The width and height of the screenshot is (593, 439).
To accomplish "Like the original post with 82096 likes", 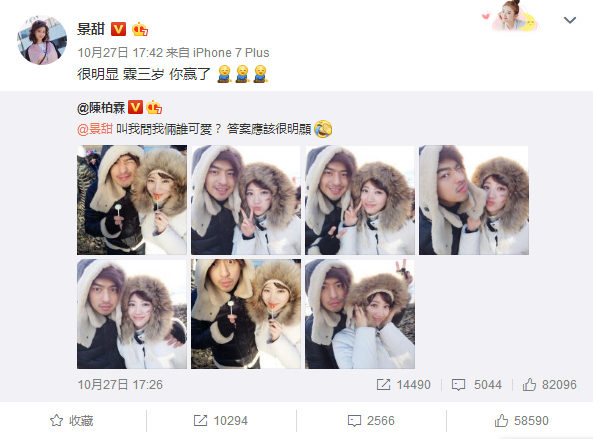I will click(549, 385).
